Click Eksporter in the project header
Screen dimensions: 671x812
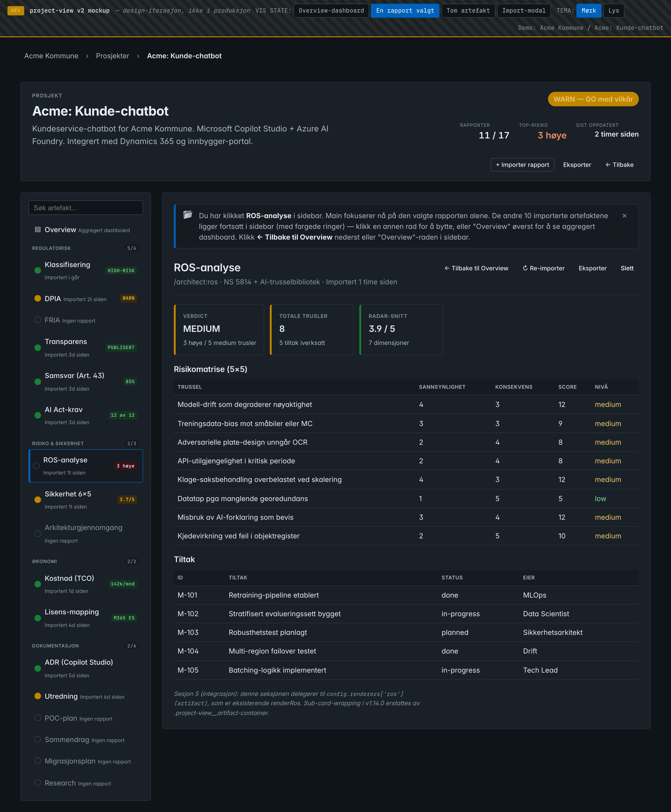(577, 165)
